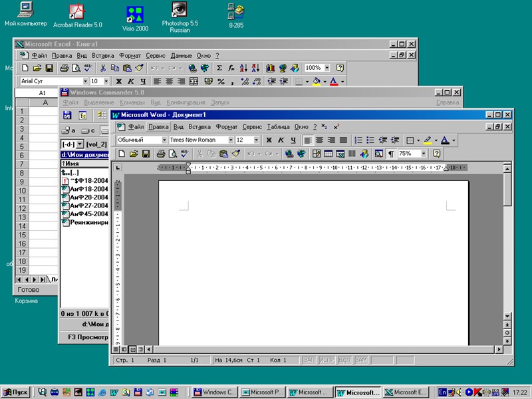This screenshot has height=399, width=532.
Task: Click the Paste icon in Word toolbar
Action: click(x=223, y=154)
